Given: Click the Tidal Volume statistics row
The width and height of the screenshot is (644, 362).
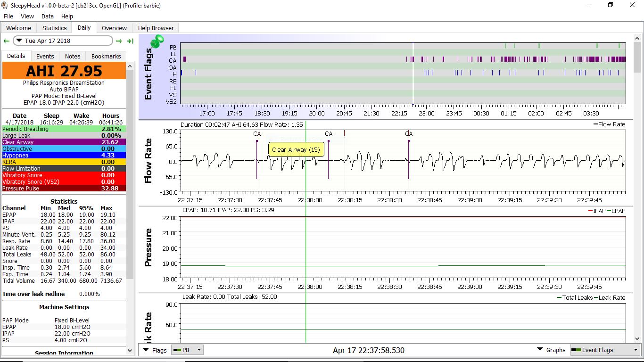Looking at the screenshot, I should [64, 281].
